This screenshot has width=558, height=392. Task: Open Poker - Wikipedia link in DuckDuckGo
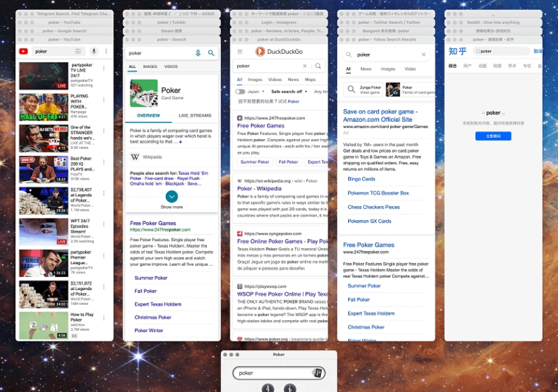[259, 188]
